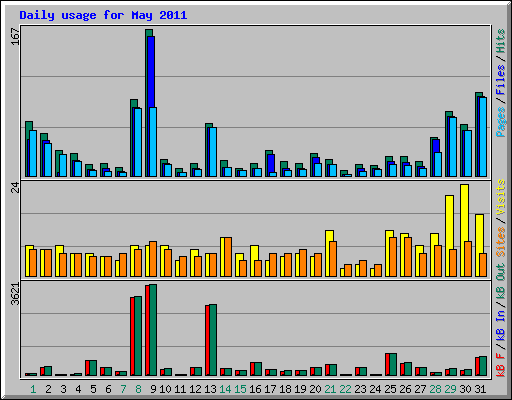Click the green "Hits" legend label

tap(500, 41)
